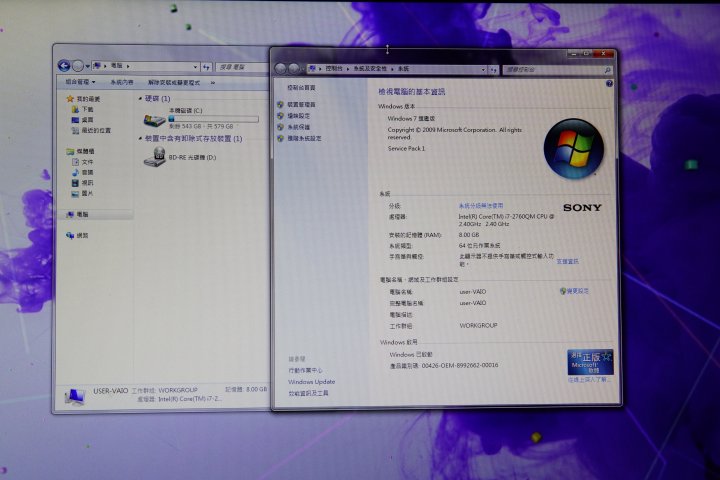This screenshot has width=720, height=480.
Task: Select 電腦 in navigation pane
Action: click(x=78, y=215)
